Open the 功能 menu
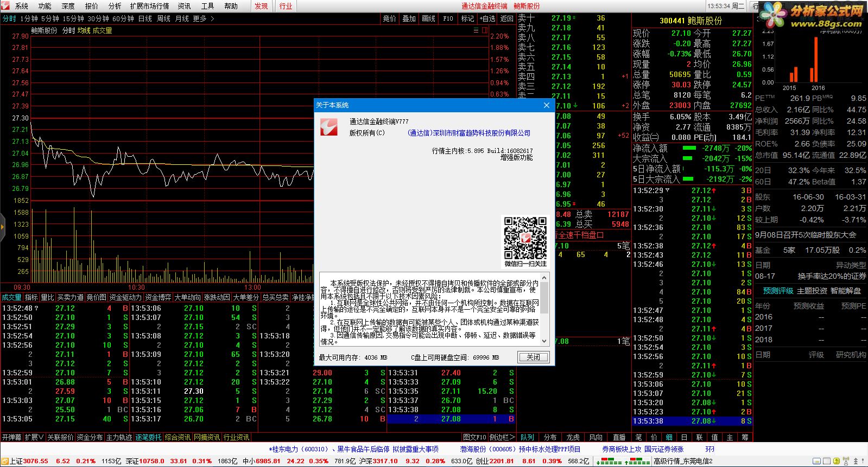The image size is (868, 467). [x=45, y=6]
